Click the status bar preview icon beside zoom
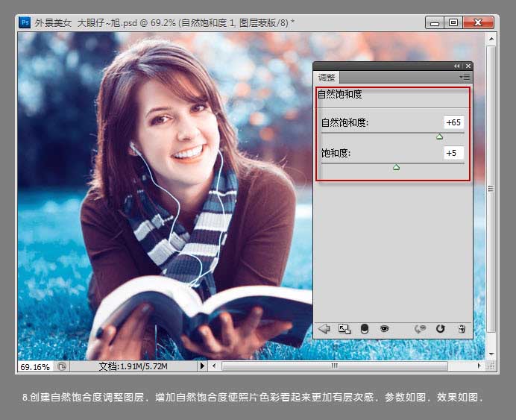516x420 pixels. [62, 366]
